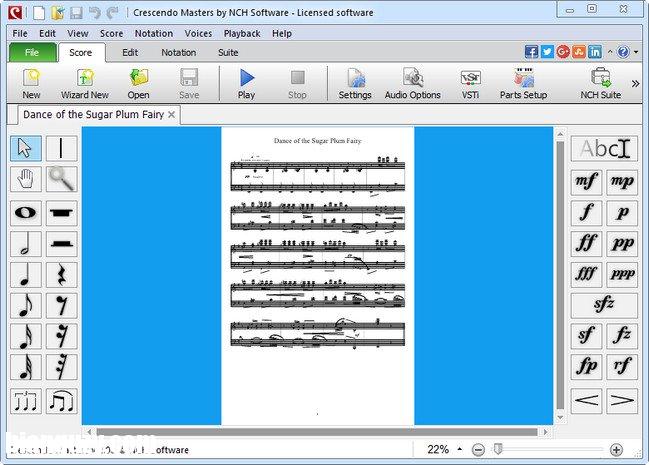
Task: Click the Open file ribbon button
Action: 138,84
